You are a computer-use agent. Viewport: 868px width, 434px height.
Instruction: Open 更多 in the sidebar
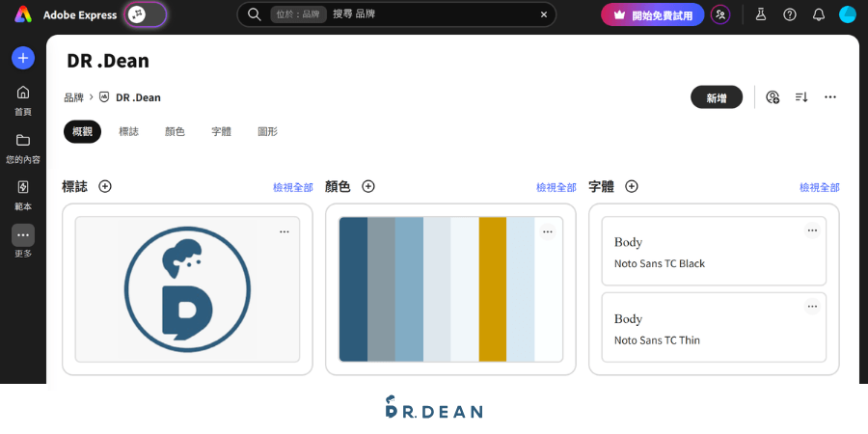pyautogui.click(x=23, y=242)
